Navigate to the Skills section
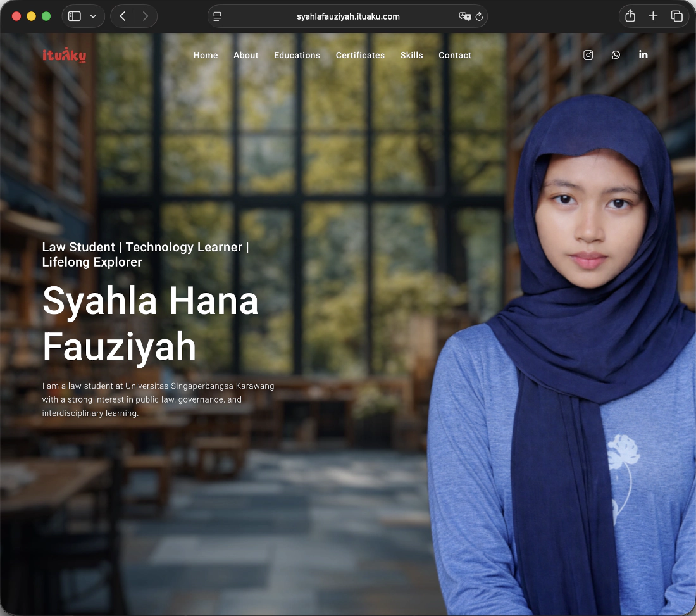 pos(411,55)
